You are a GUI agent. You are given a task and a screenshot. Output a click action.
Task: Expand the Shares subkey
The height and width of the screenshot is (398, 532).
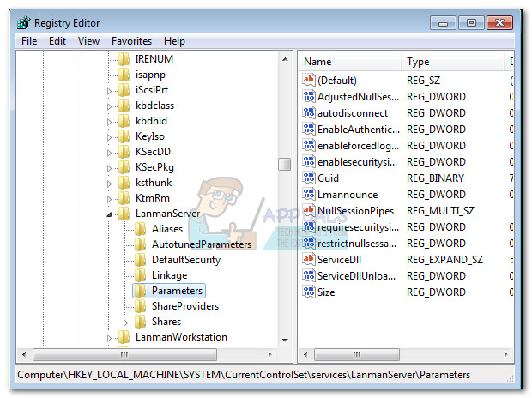(x=125, y=323)
